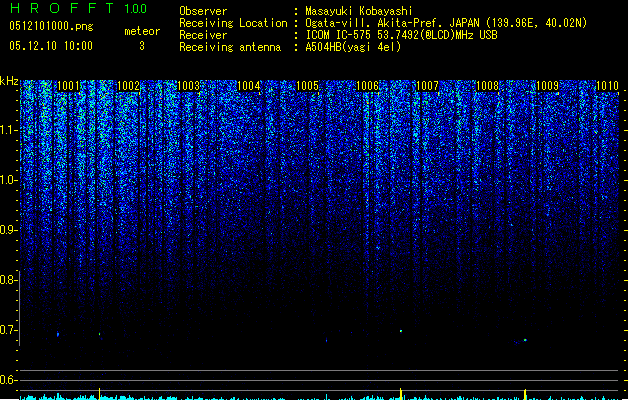Click the meteor count value 3
This screenshot has height=400, width=629.
point(142,46)
